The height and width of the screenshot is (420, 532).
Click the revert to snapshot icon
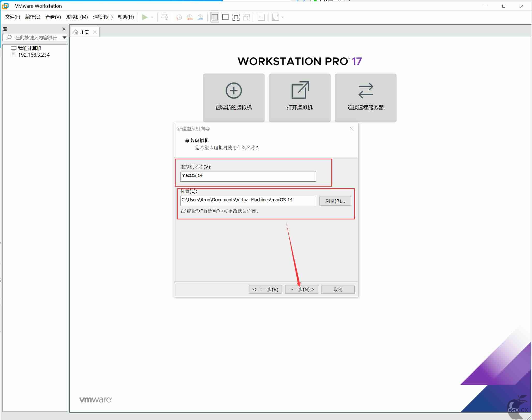click(x=190, y=17)
